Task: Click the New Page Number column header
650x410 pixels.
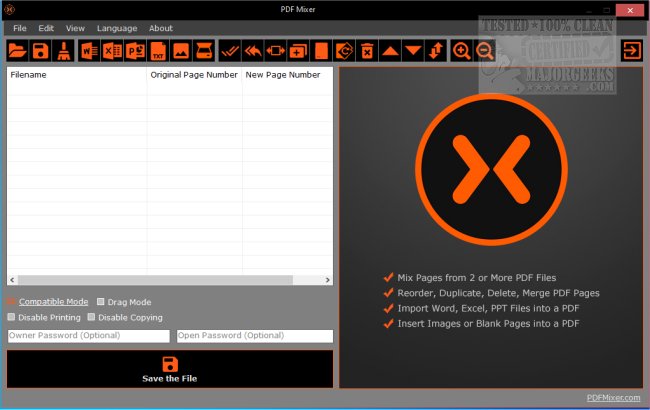Action: click(x=287, y=75)
